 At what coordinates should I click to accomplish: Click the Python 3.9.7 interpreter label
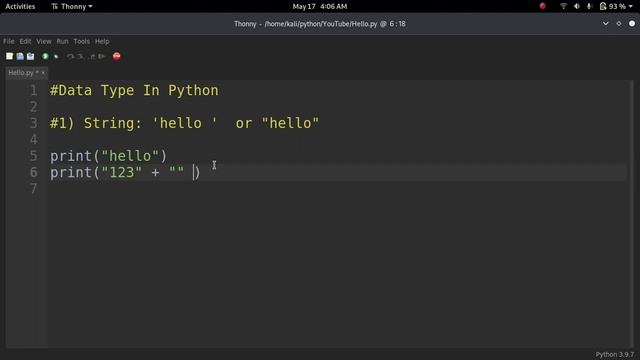click(x=615, y=354)
